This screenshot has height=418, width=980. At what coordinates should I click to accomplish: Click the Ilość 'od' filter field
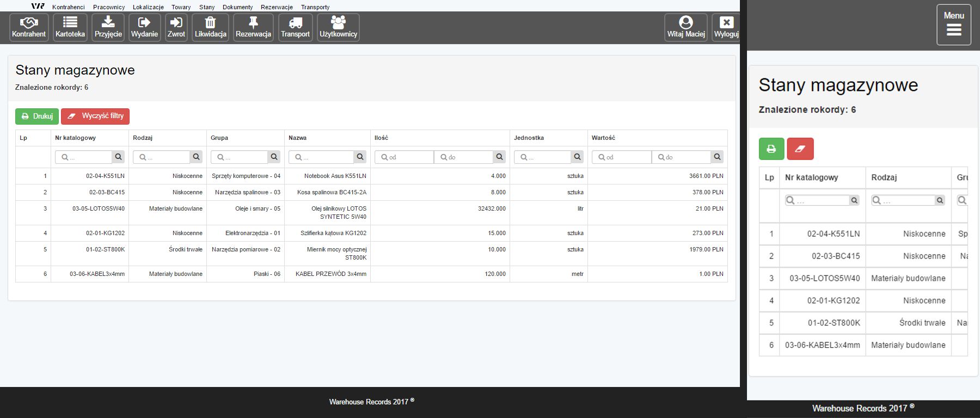(x=405, y=157)
